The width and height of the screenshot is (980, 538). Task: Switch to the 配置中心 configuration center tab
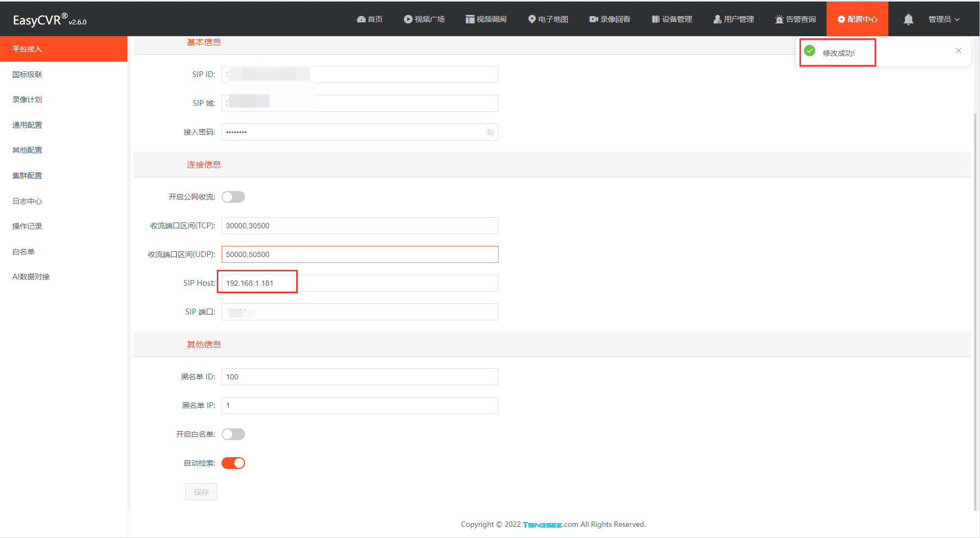click(x=857, y=19)
